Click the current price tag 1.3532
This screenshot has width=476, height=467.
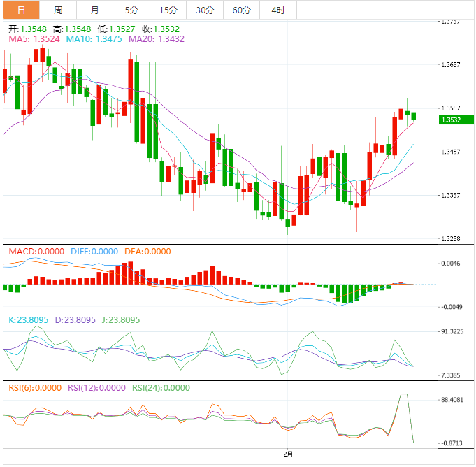pyautogui.click(x=456, y=120)
